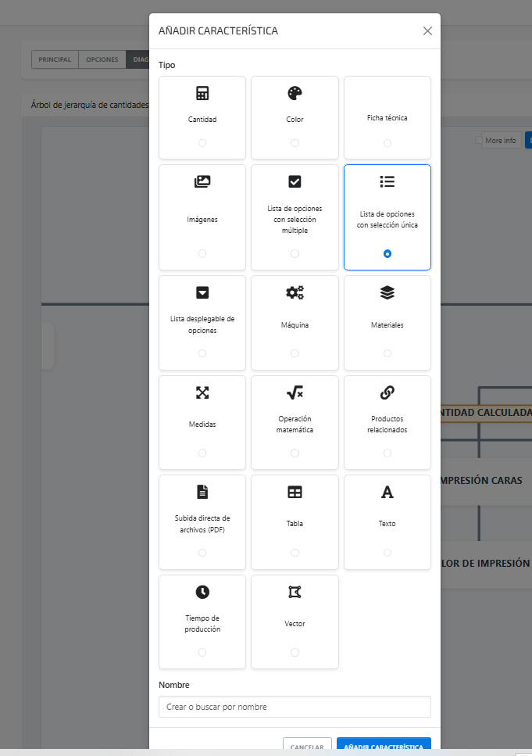Screen dimensions: 532x756
Task: Click the Medidas expand arrows icon
Action: [x=202, y=392]
